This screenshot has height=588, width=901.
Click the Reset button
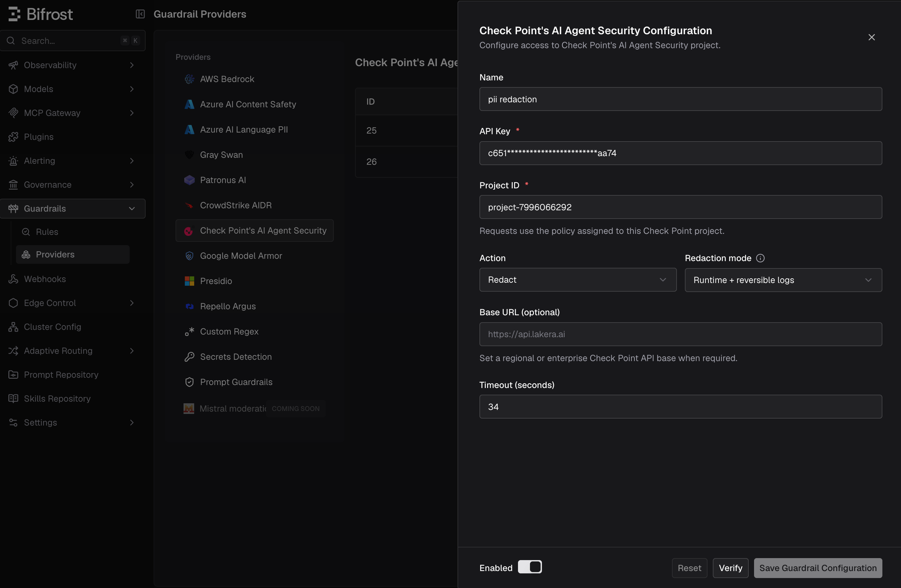coord(689,568)
